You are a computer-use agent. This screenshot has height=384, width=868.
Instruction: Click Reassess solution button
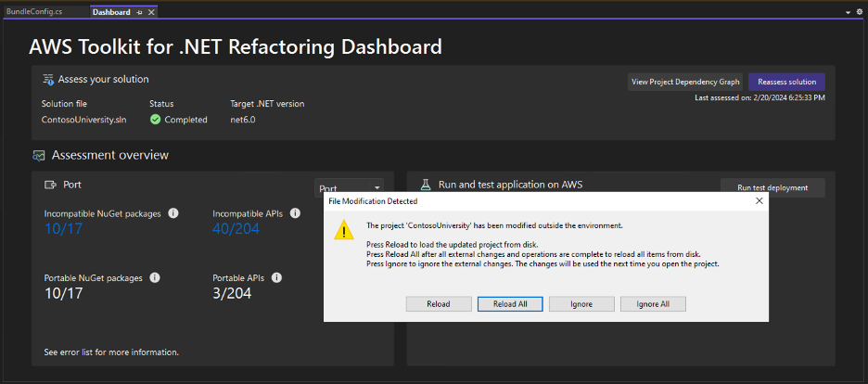[786, 82]
